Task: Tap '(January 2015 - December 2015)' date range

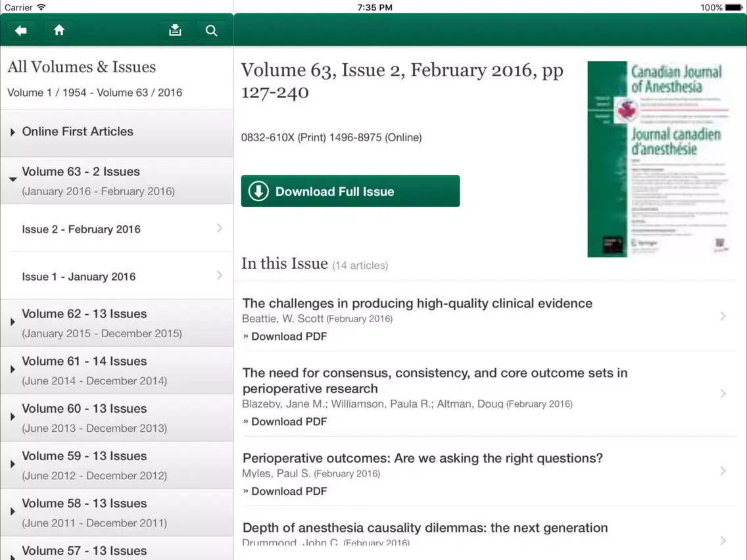Action: 102,333
